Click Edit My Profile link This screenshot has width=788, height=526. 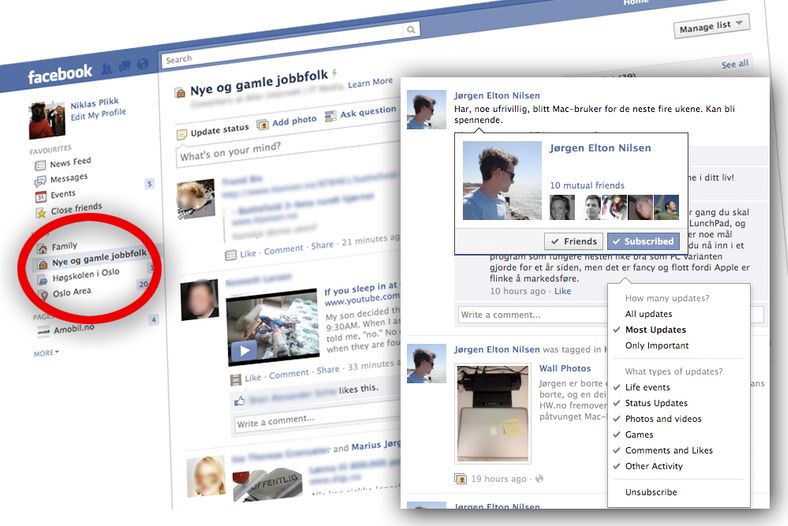pyautogui.click(x=98, y=114)
